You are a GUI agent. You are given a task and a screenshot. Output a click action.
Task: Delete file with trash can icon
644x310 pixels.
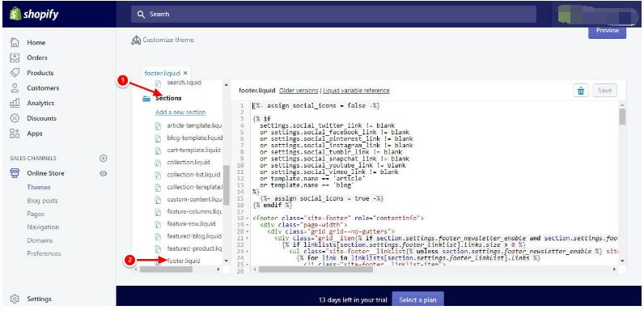tap(581, 91)
